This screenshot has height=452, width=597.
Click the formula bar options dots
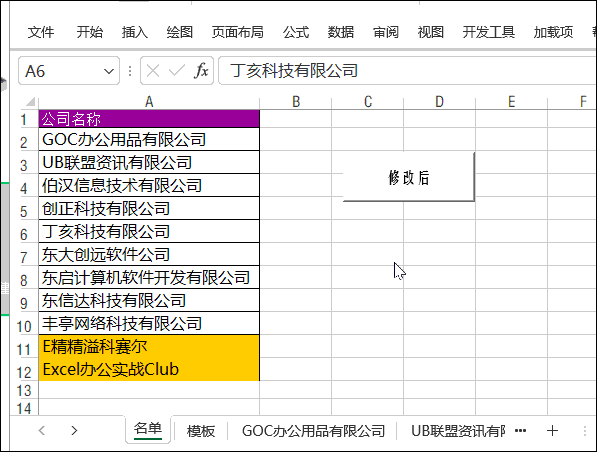coord(130,71)
